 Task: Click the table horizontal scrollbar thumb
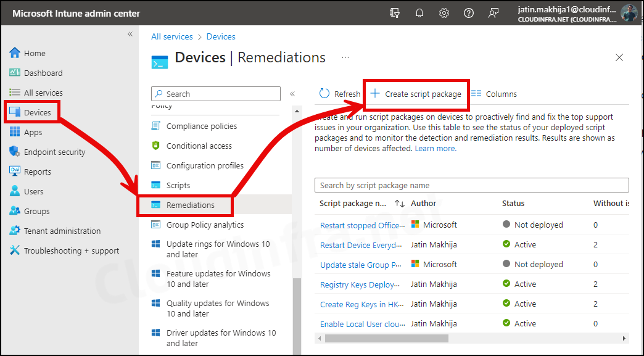387,338
